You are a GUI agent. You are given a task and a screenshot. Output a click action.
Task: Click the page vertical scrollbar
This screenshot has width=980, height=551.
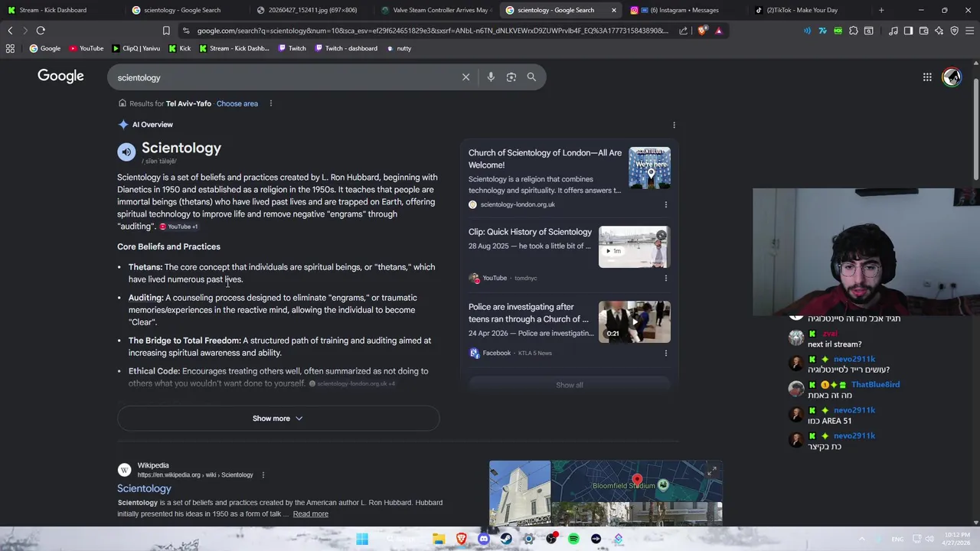(x=975, y=130)
